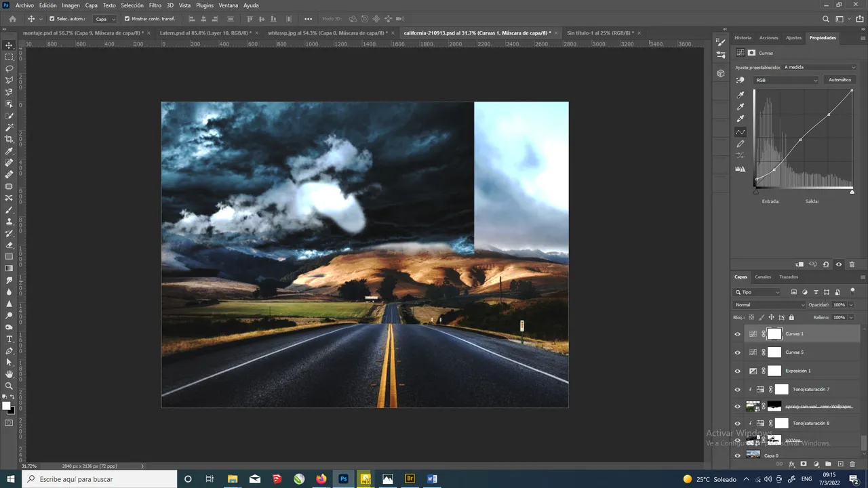Image resolution: width=868 pixels, height=488 pixels.
Task: Hide the Tono/saturación 7 layer
Action: point(738,390)
